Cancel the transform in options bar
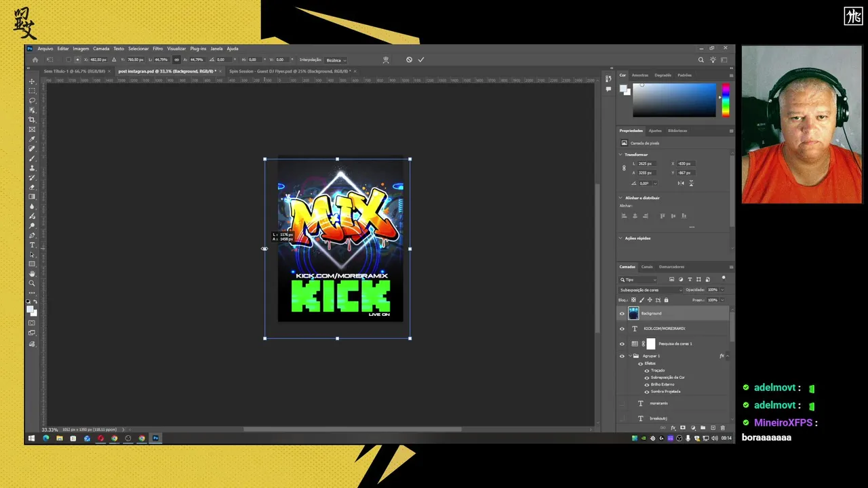The height and width of the screenshot is (488, 868). point(409,60)
